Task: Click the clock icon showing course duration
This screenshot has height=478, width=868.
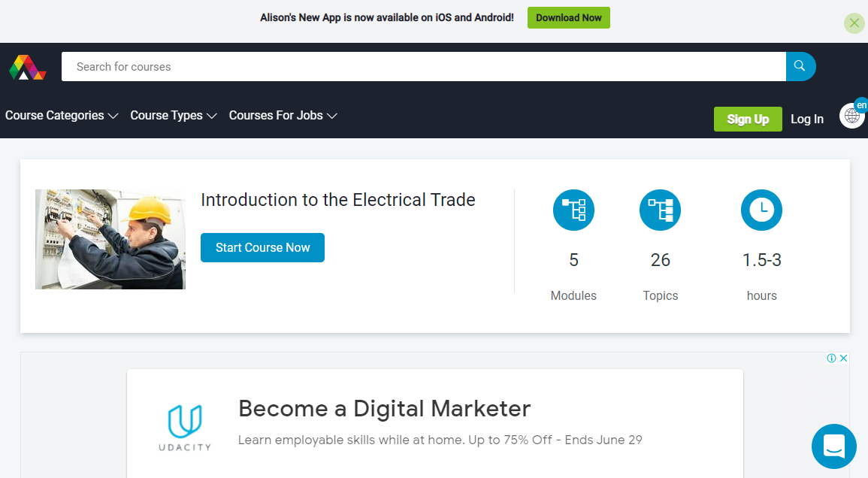Action: point(761,210)
